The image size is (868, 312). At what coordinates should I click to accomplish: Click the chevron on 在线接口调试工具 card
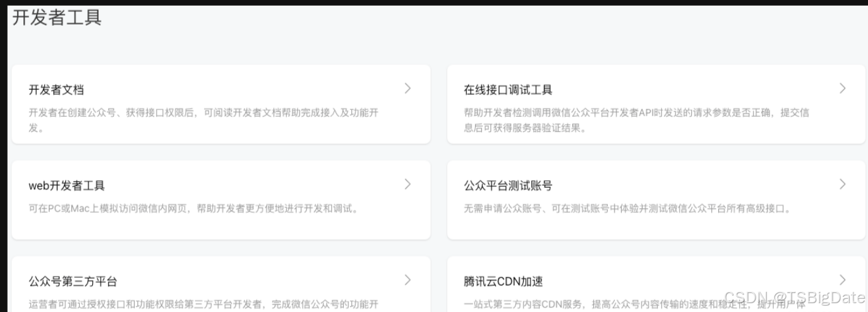click(x=842, y=88)
